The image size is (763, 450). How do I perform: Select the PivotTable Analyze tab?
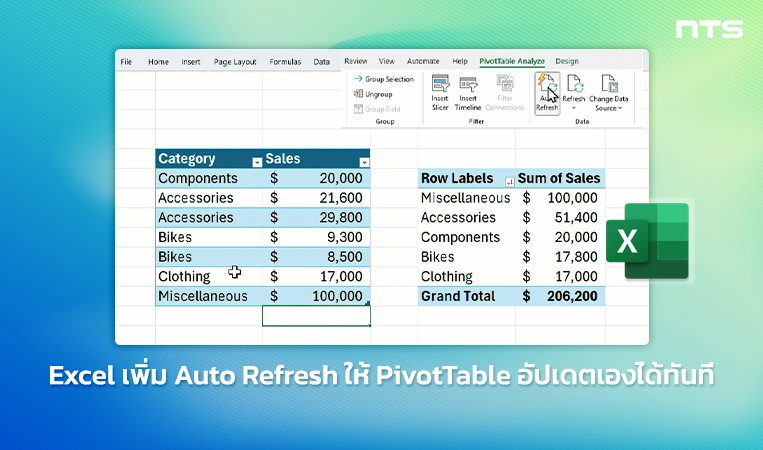[512, 61]
